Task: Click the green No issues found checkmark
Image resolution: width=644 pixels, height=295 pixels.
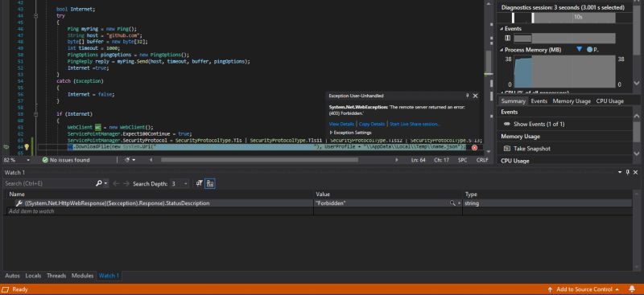Action: (x=45, y=160)
